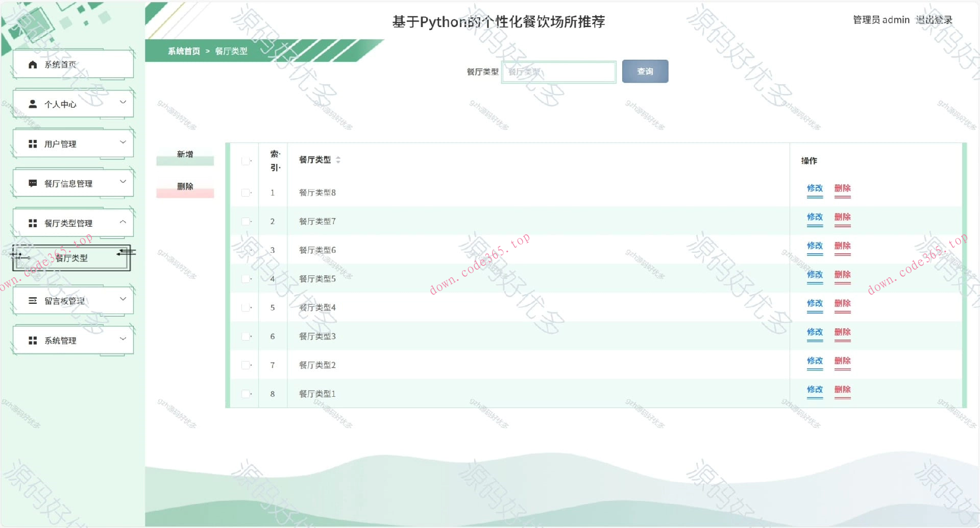Viewport: 980px width, 528px height.
Task: Go to 系统首页 in breadcrumb
Action: [184, 51]
